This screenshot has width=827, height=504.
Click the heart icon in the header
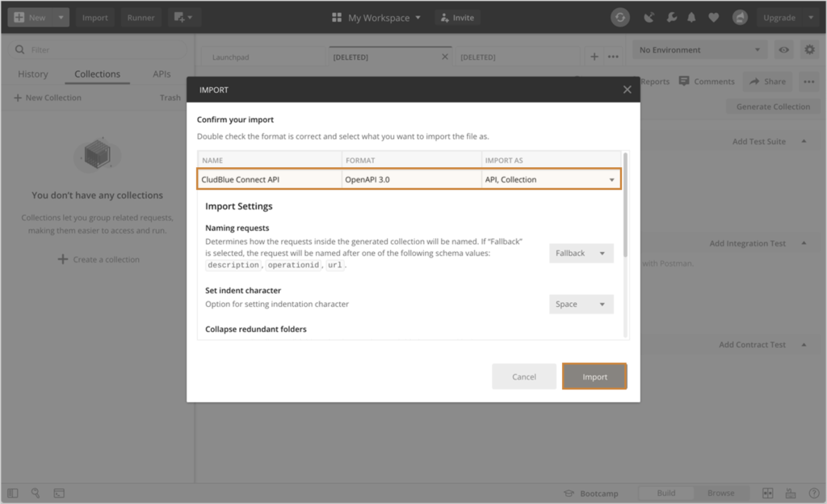point(714,18)
